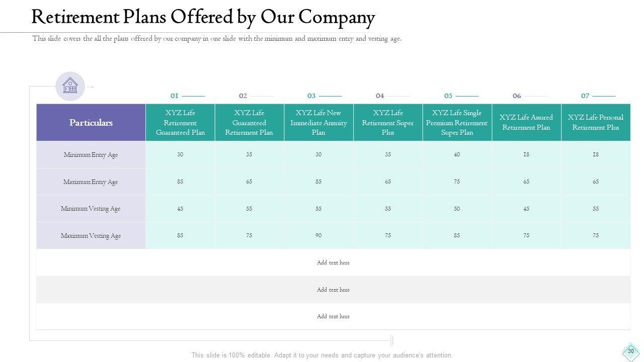The height and width of the screenshot is (362, 644).
Task: Click the house icon above the table
Action: pyautogui.click(x=70, y=85)
